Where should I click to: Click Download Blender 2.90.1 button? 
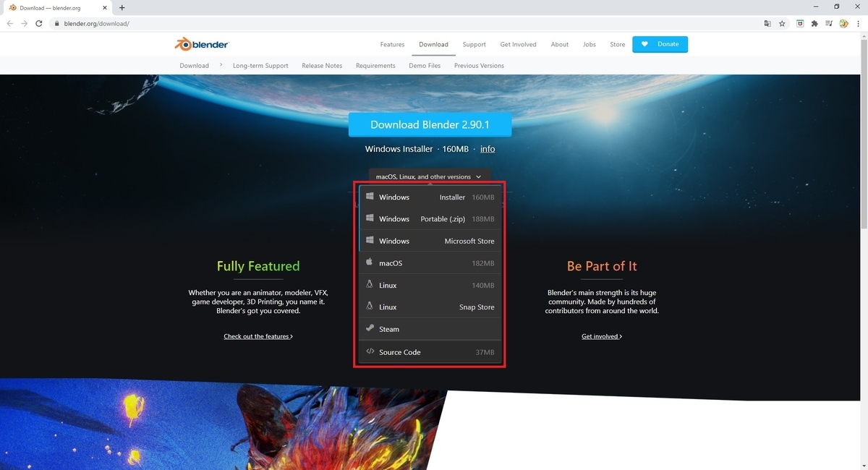[430, 124]
